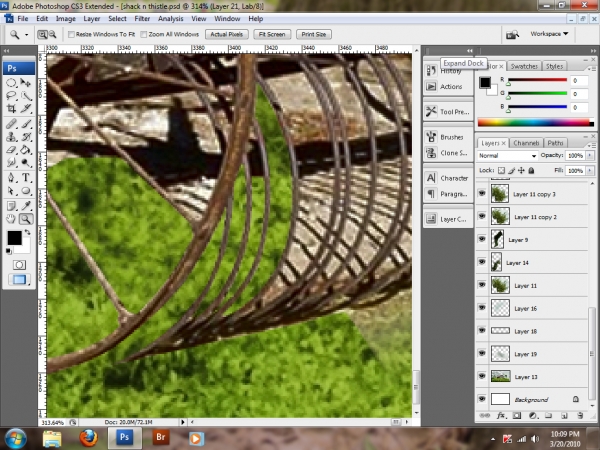Enable Resize Windows To Fit checkbox
The width and height of the screenshot is (600, 450).
pyautogui.click(x=71, y=34)
